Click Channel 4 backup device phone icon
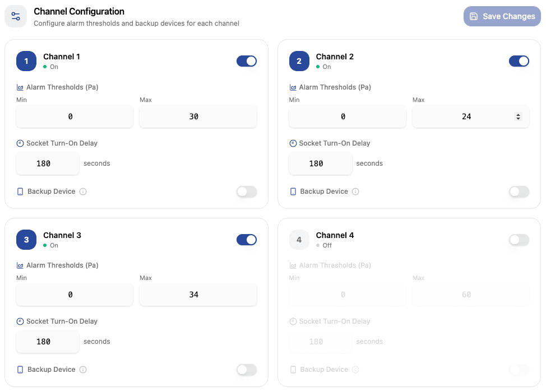 click(x=293, y=370)
